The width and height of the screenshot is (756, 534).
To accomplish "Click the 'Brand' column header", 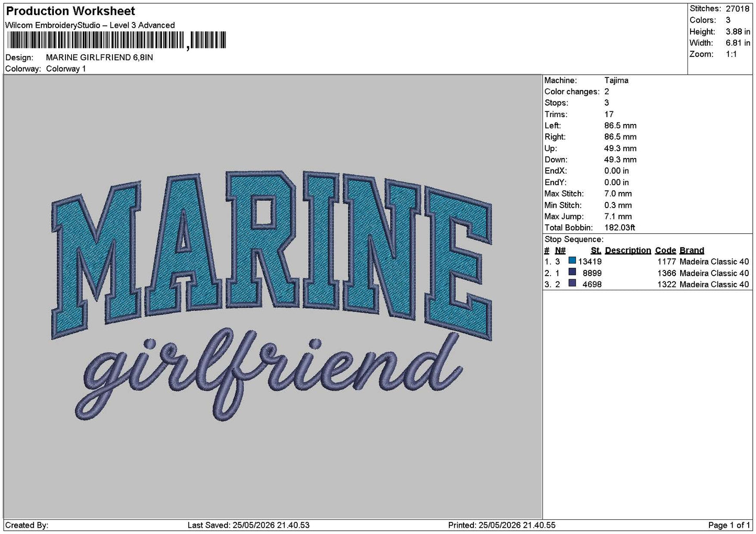I will (692, 251).
